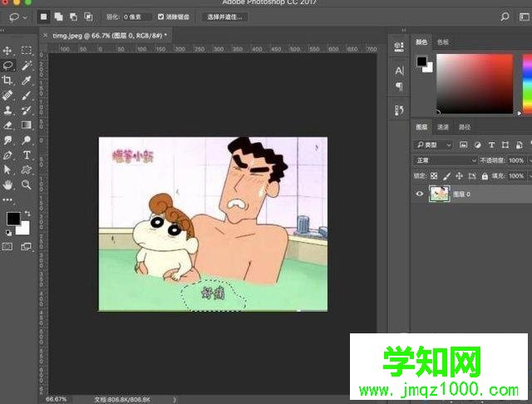Viewport: 532px width, 404px height.
Task: Select the Gradient tool
Action: coord(27,126)
